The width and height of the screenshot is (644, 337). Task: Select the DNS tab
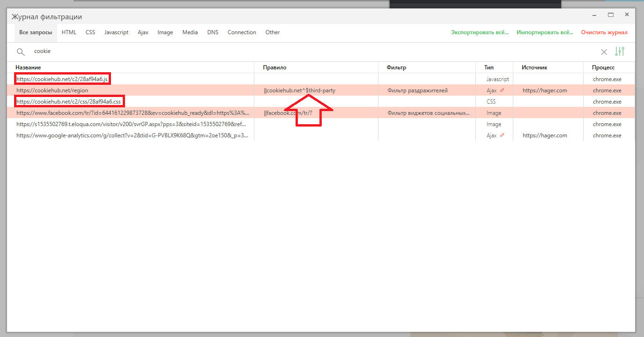[213, 32]
